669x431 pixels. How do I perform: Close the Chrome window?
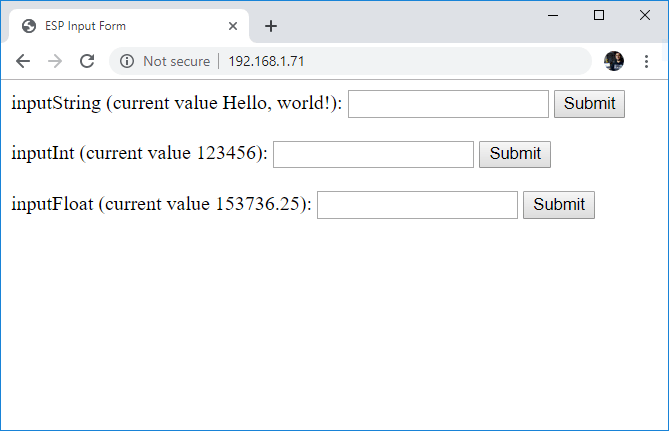pyautogui.click(x=645, y=15)
